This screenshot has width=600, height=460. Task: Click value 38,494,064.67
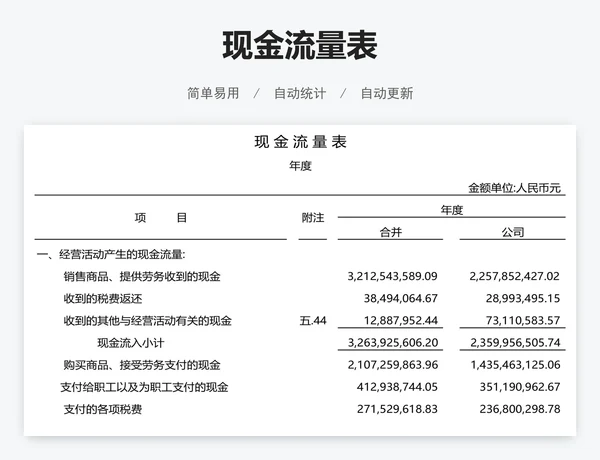401,299
